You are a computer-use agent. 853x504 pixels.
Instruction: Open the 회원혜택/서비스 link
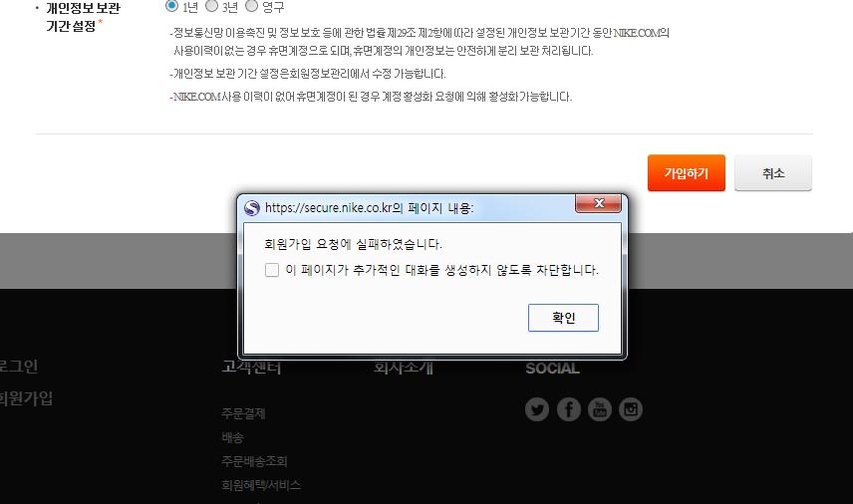pos(260,485)
